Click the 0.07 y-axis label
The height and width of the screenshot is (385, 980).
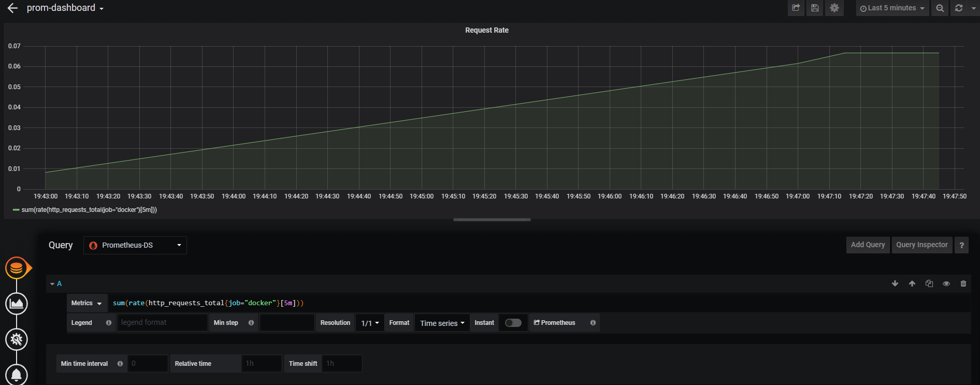pyautogui.click(x=15, y=46)
